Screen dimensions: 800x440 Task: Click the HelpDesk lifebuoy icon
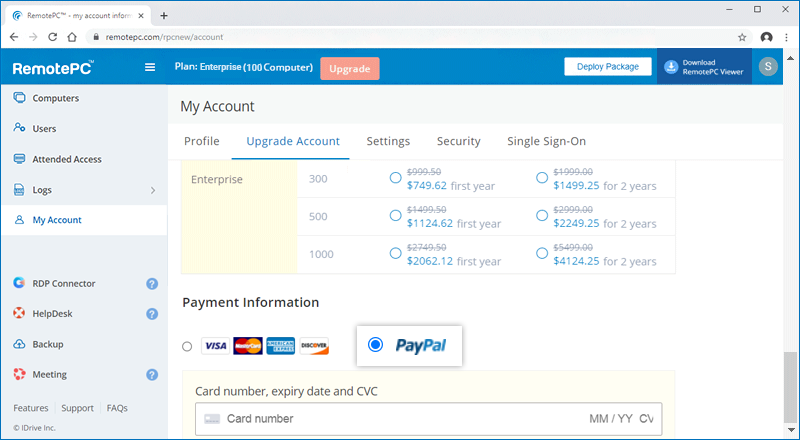(x=19, y=313)
